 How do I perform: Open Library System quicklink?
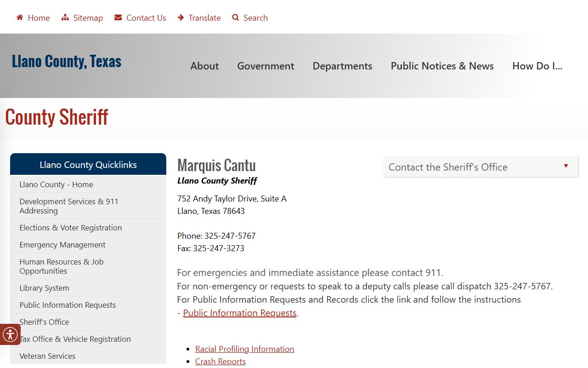[88, 288]
